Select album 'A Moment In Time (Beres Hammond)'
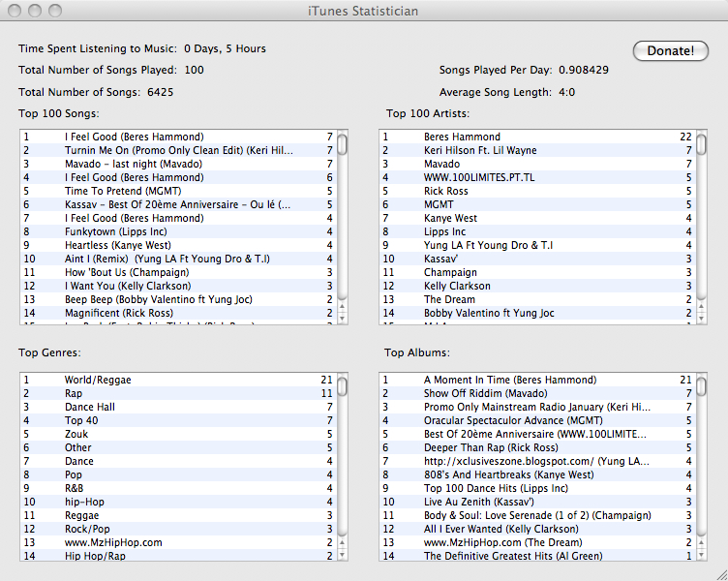Image resolution: width=728 pixels, height=581 pixels. [538, 380]
